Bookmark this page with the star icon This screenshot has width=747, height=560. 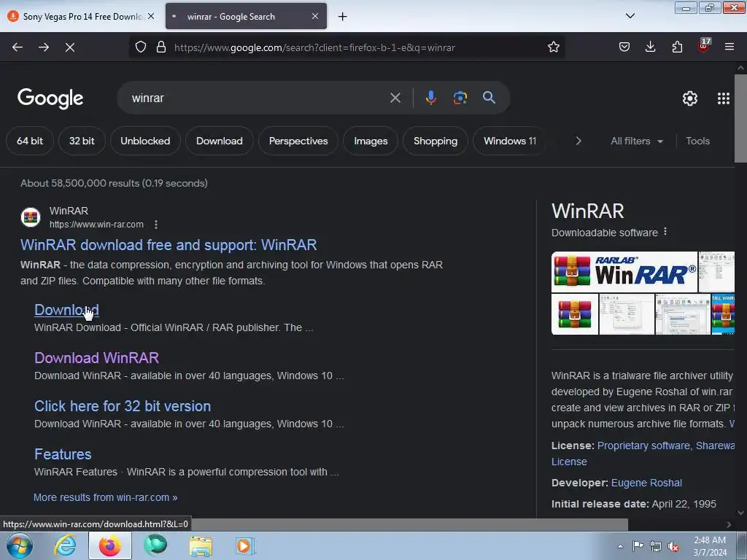pyautogui.click(x=553, y=47)
